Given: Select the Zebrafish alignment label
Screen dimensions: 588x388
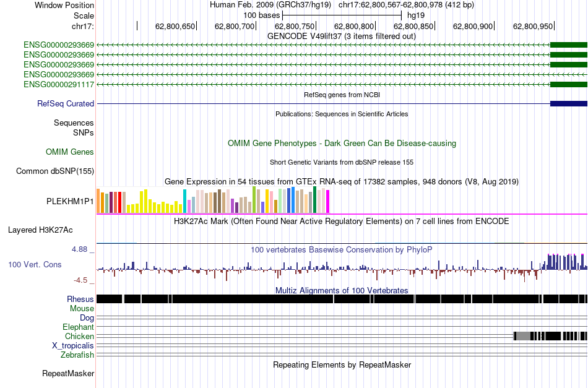Looking at the screenshot, I should pos(77,355).
